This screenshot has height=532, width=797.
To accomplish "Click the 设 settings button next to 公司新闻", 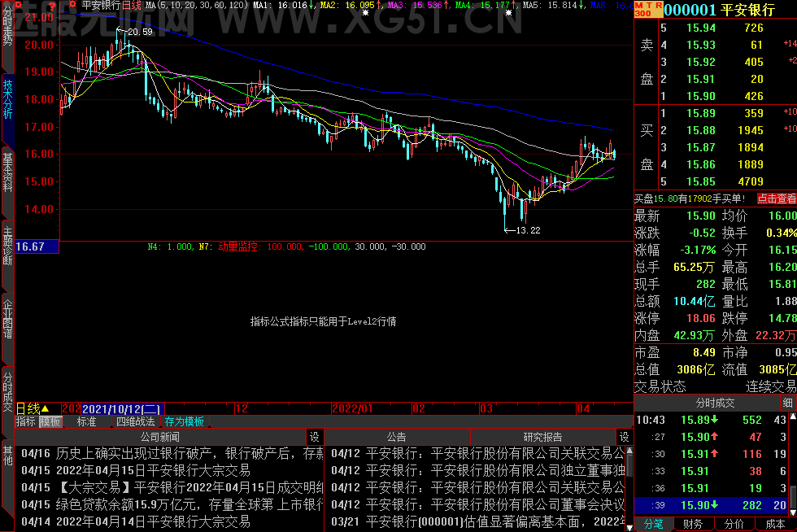I will (x=314, y=437).
